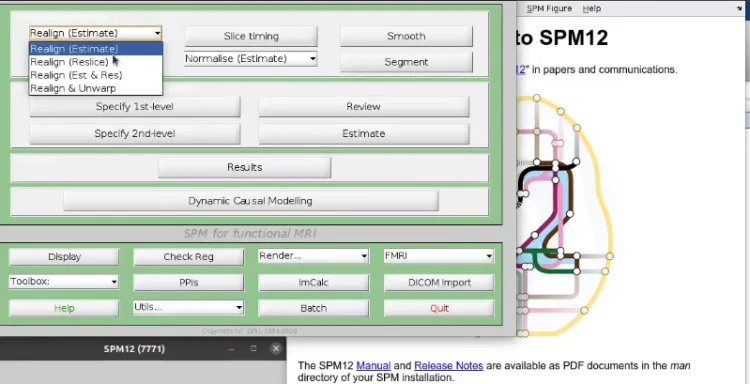Open the Results button
Screen dimensions: 750x384
pyautogui.click(x=244, y=167)
